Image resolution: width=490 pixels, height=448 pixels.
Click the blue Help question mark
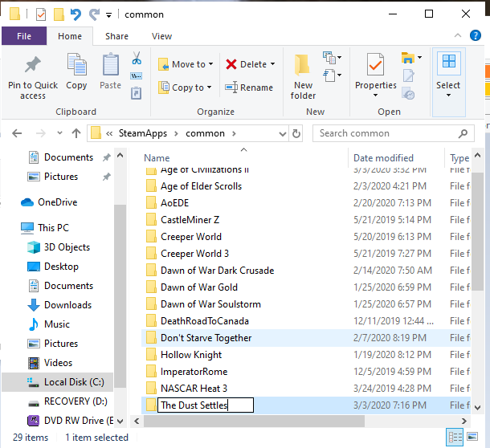476,35
